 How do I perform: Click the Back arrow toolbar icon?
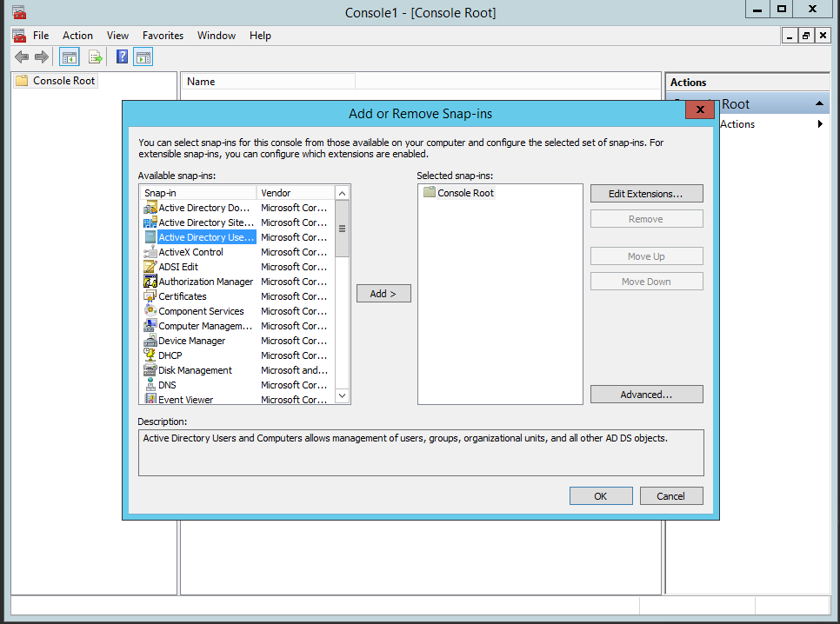22,56
